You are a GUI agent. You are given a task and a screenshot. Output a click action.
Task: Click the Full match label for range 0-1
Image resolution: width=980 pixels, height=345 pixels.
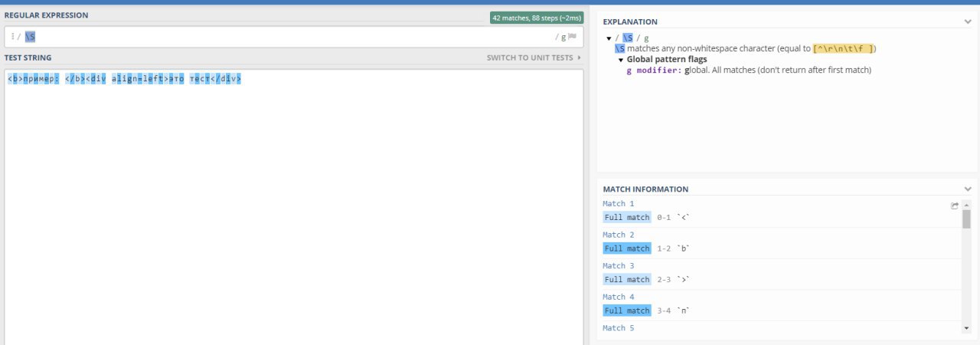(626, 217)
